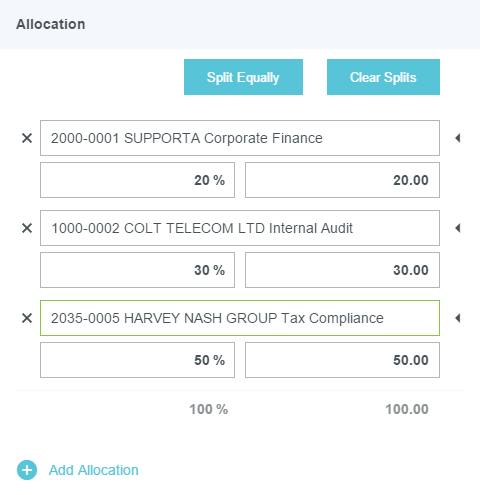The image size is (480, 495).
Task: Click the 30.00 amount field
Action: click(342, 270)
